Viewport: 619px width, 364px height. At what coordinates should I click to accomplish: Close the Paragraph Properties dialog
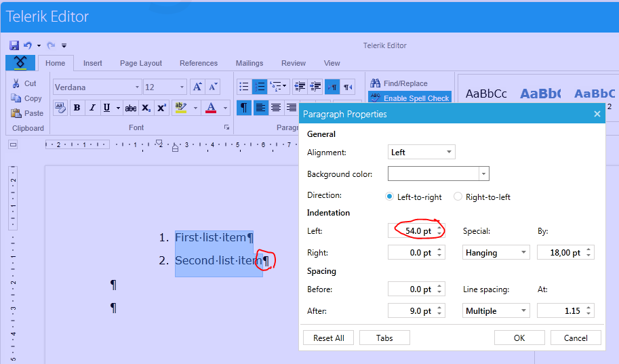click(x=597, y=114)
